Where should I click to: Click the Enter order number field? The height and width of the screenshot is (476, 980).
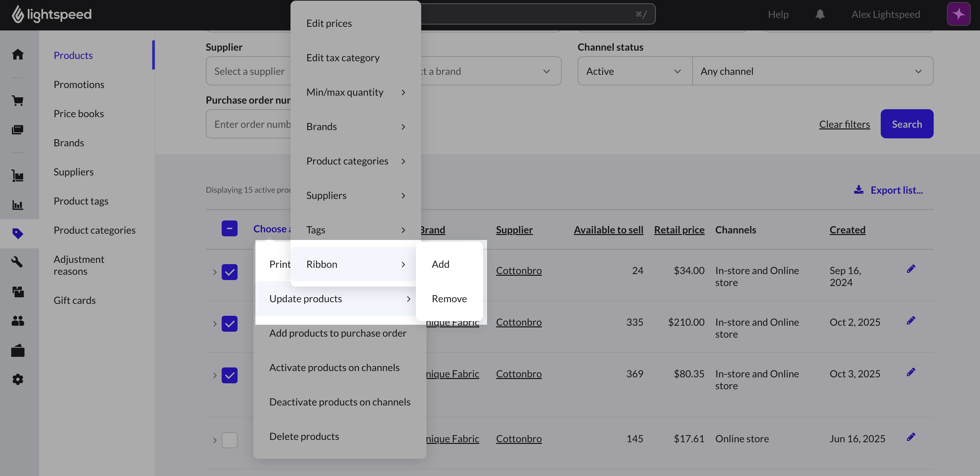[x=248, y=124]
